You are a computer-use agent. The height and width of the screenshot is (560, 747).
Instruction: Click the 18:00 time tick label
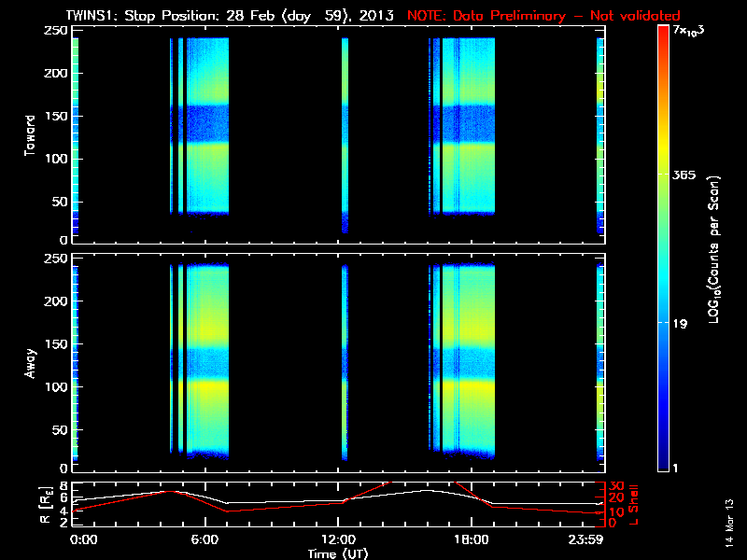coord(470,539)
